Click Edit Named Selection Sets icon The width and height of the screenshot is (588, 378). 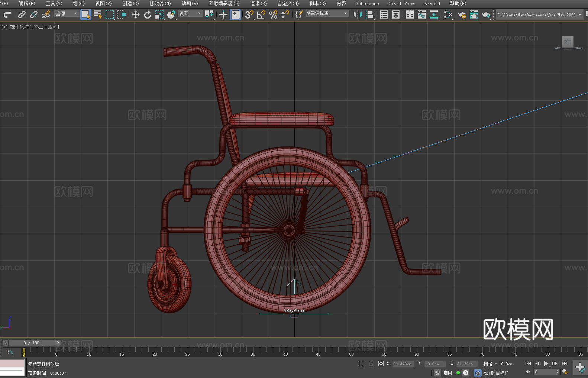tap(299, 14)
